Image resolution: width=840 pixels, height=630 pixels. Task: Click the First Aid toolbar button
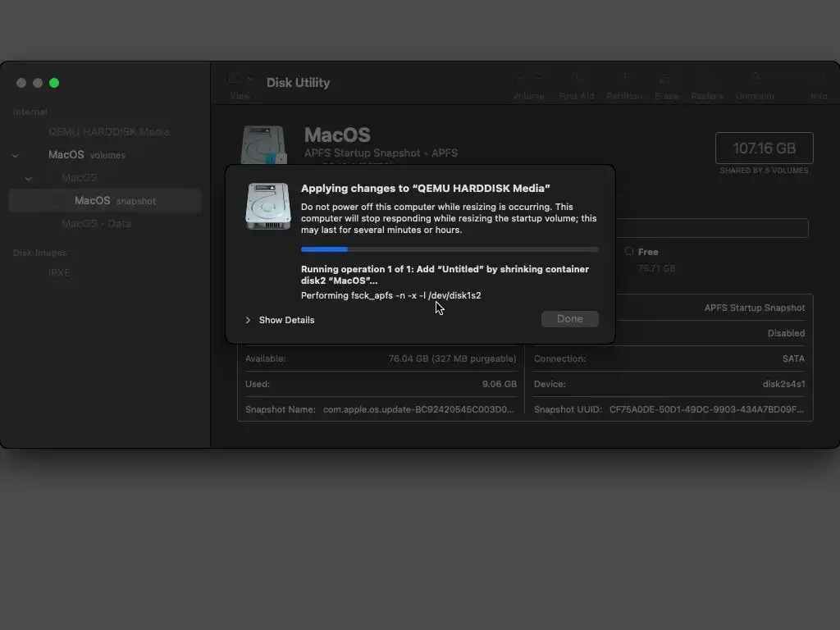[577, 86]
